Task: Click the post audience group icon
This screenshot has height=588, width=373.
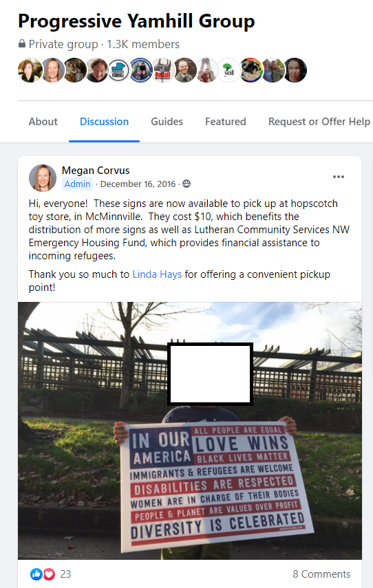Action: tap(186, 184)
